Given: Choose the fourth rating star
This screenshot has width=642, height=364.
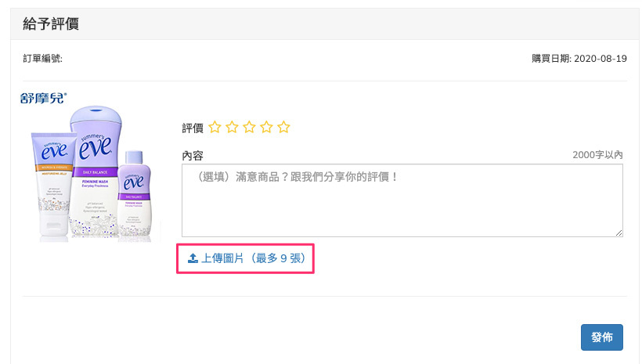Looking at the screenshot, I should 266,127.
